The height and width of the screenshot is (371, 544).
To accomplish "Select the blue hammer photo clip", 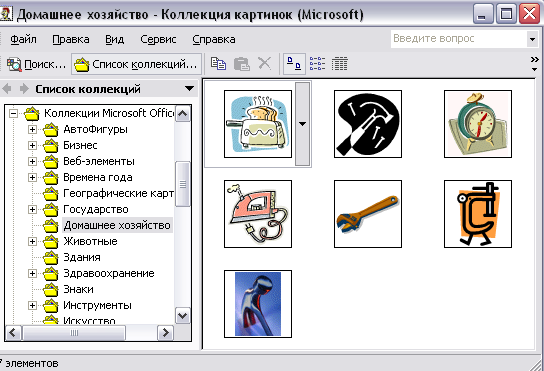I will [258, 304].
